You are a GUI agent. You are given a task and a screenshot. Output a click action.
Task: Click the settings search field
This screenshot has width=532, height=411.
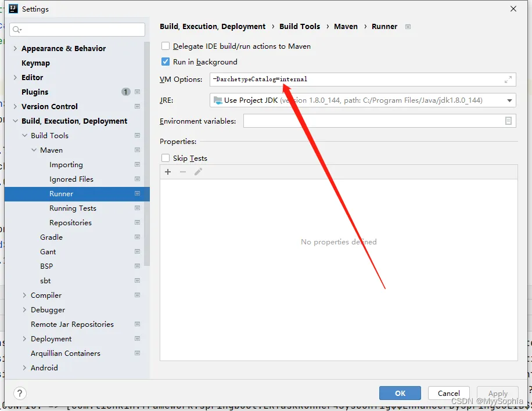coord(77,30)
